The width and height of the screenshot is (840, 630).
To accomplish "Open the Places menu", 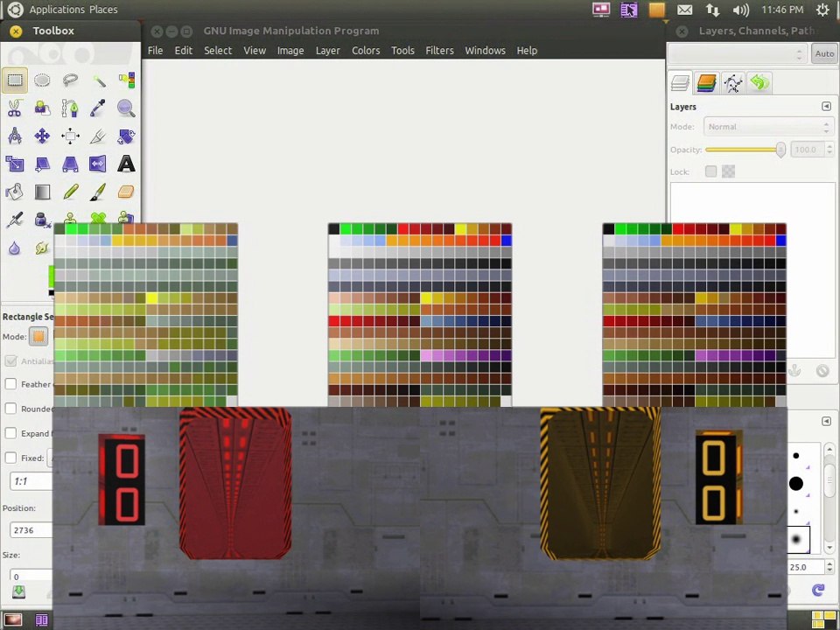I will coord(103,10).
